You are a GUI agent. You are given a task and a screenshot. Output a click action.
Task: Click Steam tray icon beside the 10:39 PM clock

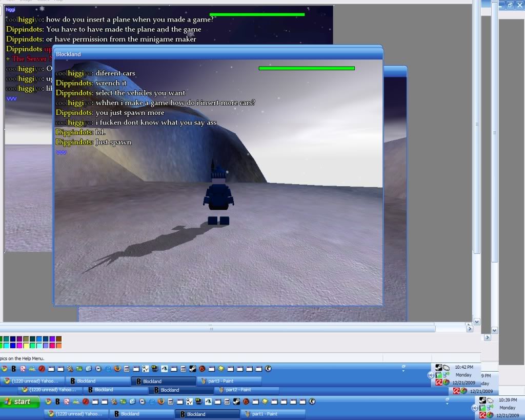(482, 400)
